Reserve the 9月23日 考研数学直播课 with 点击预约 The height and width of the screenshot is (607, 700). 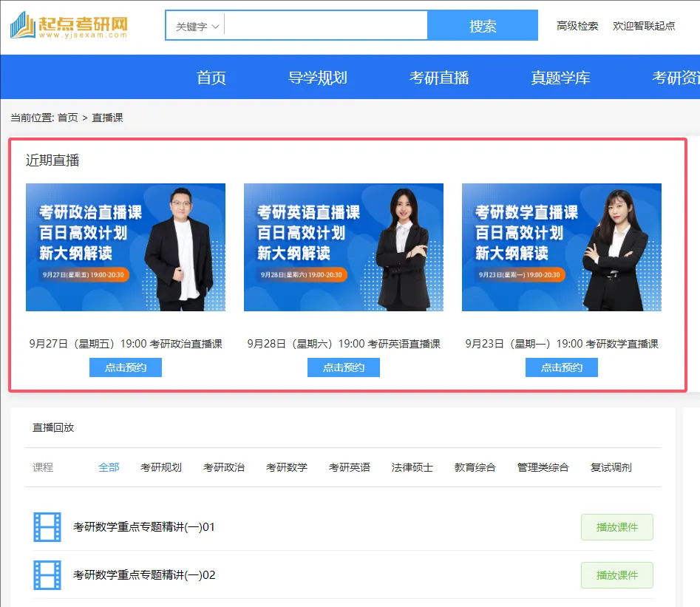click(562, 367)
